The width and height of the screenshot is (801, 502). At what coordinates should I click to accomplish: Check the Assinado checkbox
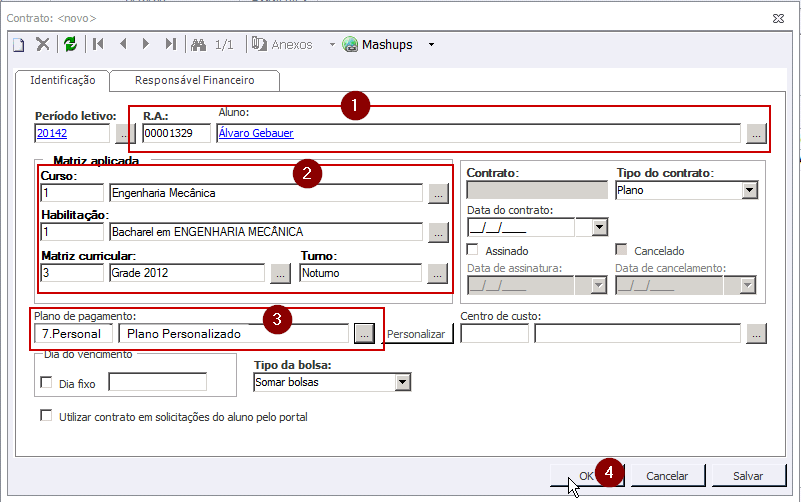click(473, 250)
